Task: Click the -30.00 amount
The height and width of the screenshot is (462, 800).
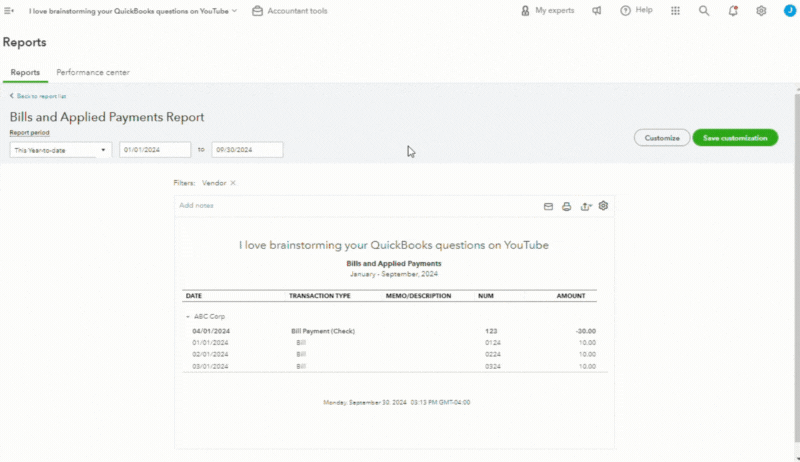Action: (x=585, y=331)
